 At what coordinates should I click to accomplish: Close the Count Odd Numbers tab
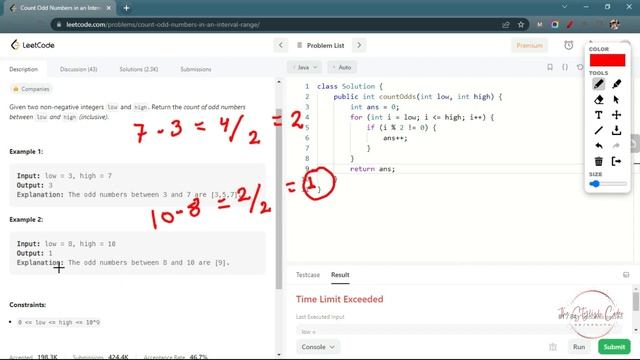109,8
